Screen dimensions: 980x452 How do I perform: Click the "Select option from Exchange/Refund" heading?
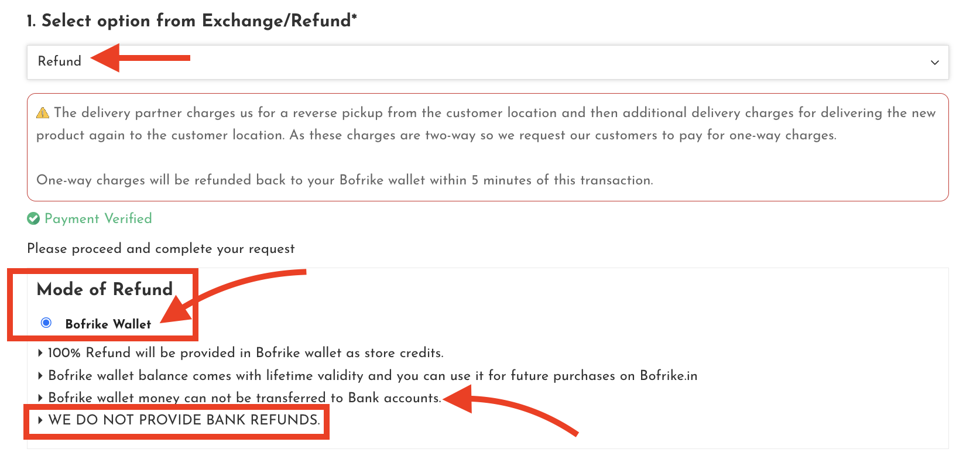(x=192, y=21)
